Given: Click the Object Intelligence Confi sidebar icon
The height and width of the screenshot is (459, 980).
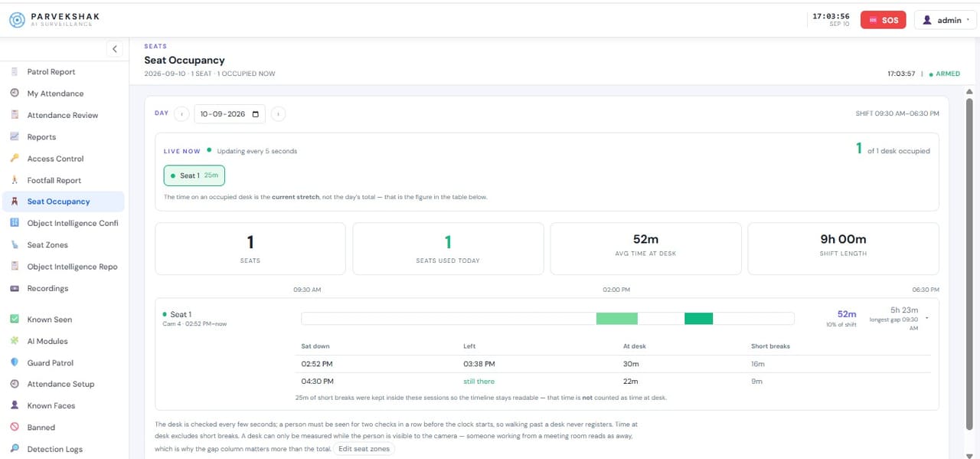Looking at the screenshot, I should (x=15, y=223).
